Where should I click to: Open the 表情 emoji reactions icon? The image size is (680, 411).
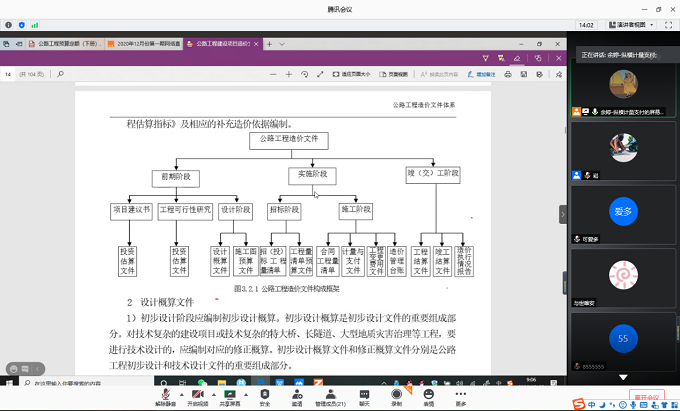click(428, 394)
